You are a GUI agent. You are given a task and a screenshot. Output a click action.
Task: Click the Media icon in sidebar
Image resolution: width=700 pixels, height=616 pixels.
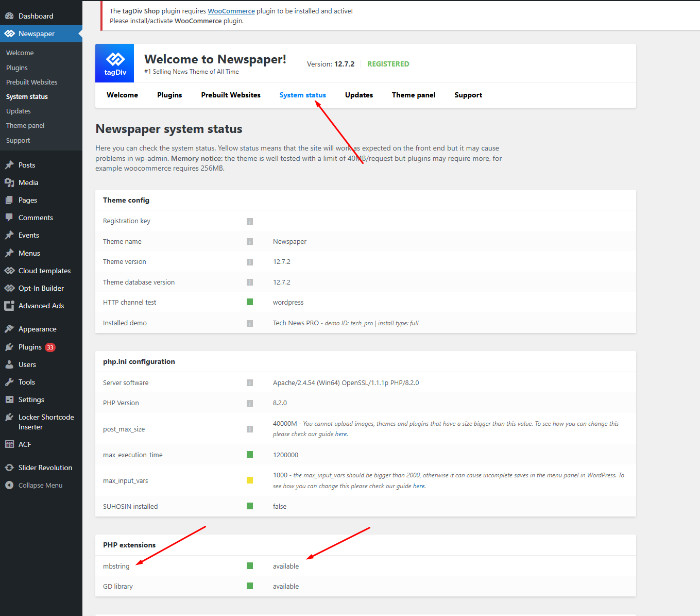coord(9,182)
